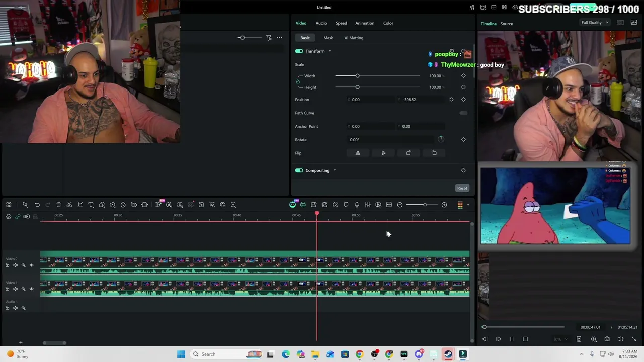The image size is (644, 362).
Task: Show the audio level meter
Action: coord(460,205)
